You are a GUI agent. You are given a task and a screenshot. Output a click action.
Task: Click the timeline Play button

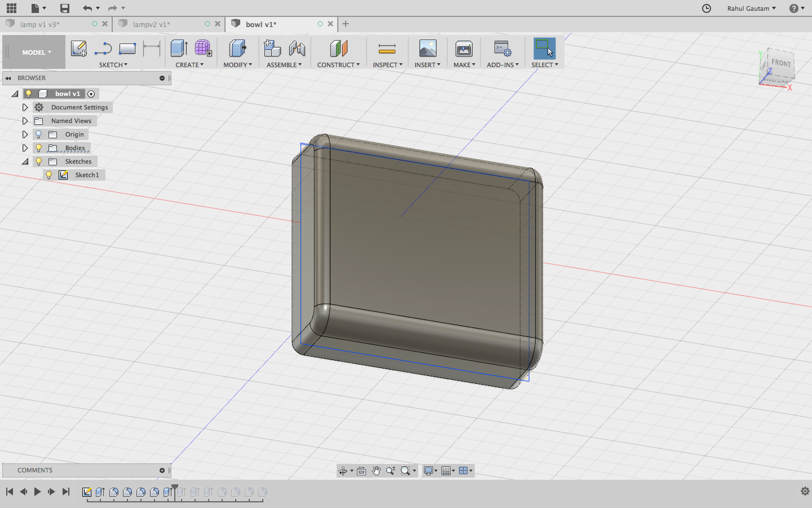[37, 492]
